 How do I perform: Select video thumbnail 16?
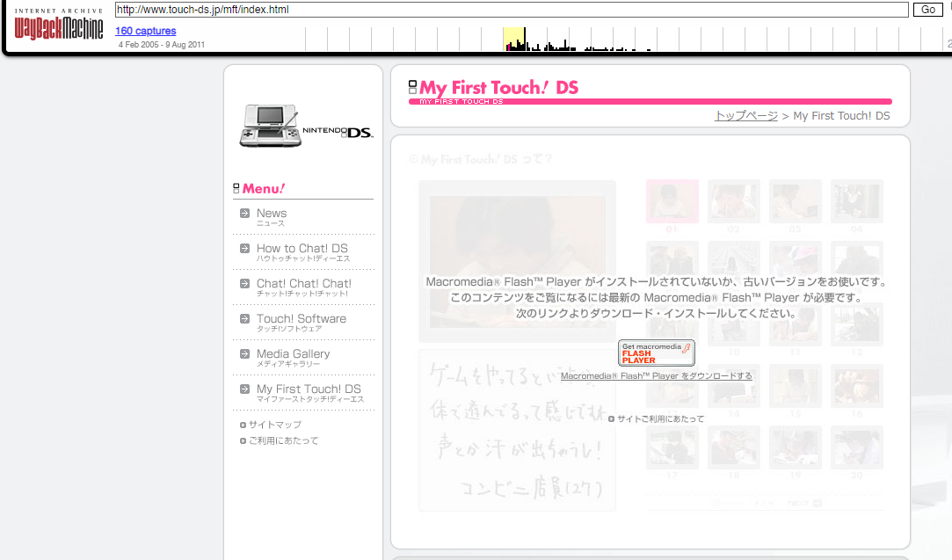857,386
